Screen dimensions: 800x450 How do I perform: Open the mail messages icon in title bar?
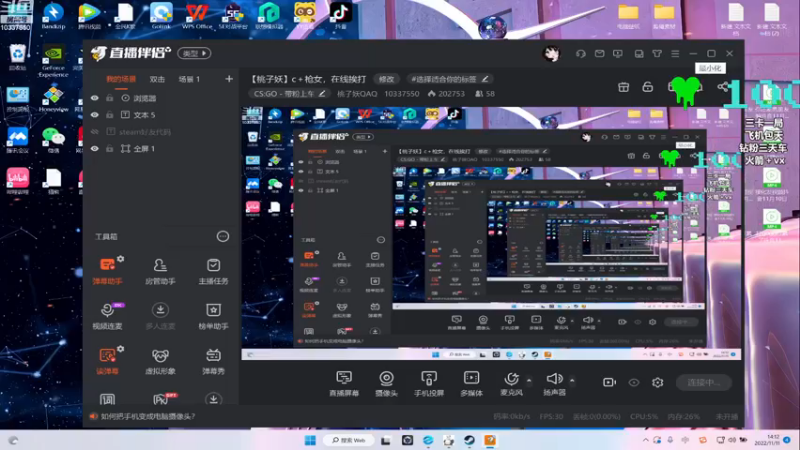coord(599,54)
